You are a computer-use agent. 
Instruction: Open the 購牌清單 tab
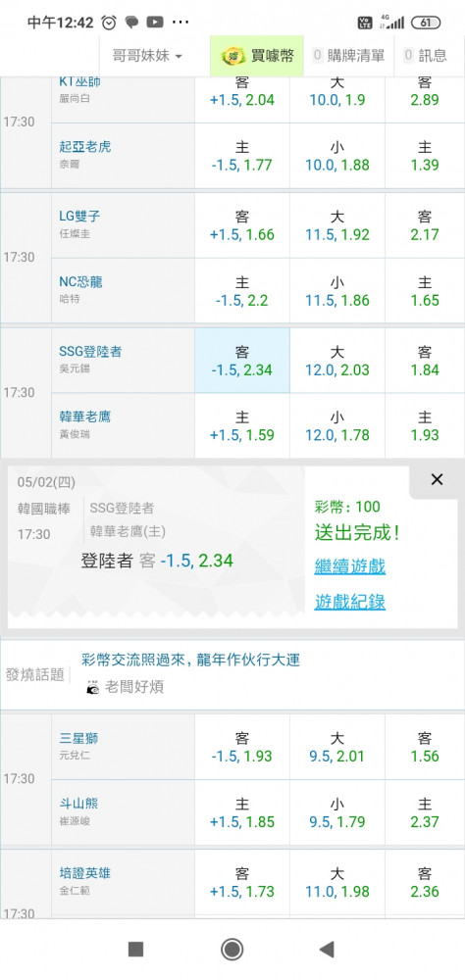[x=348, y=56]
